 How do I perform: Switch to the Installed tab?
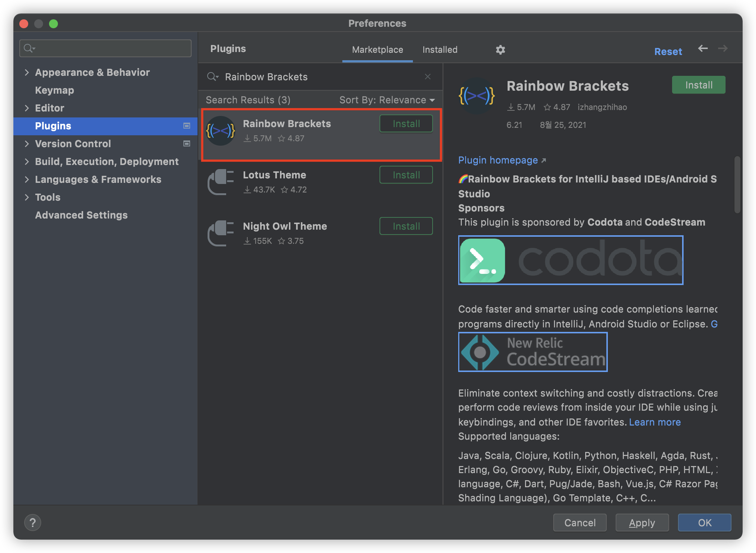[x=440, y=49]
